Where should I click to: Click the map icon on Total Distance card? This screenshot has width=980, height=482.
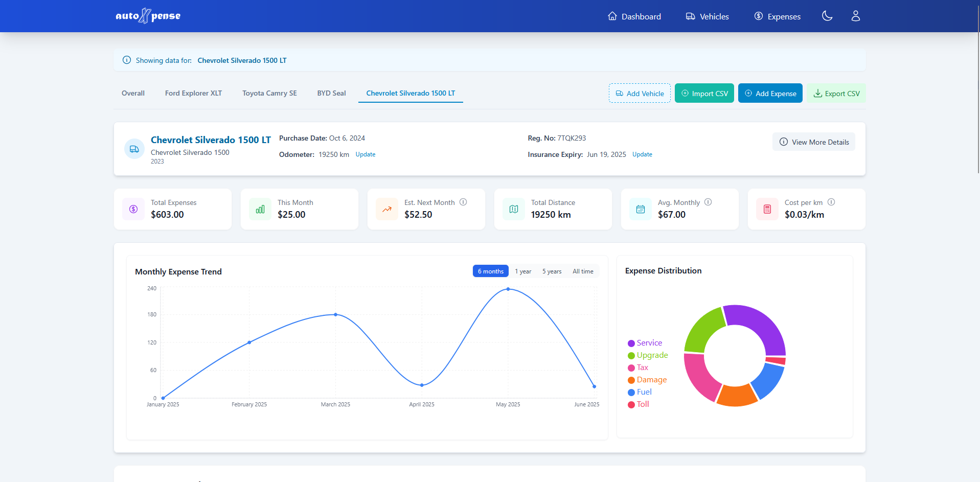coord(513,209)
